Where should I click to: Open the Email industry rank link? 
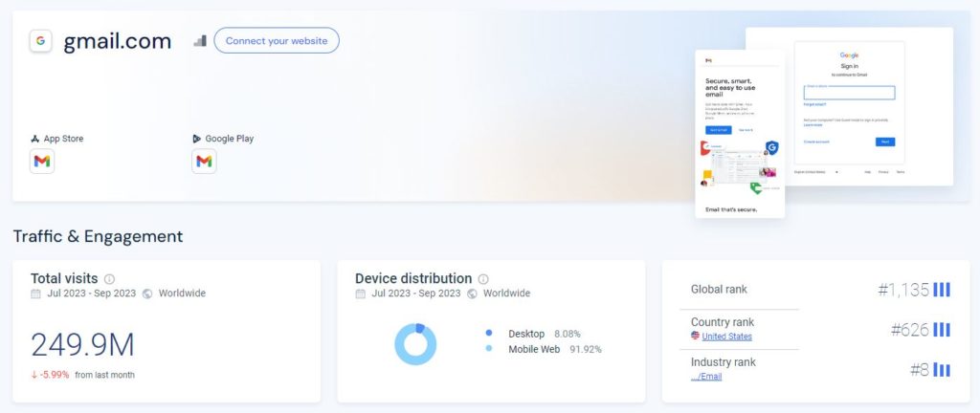(x=706, y=376)
